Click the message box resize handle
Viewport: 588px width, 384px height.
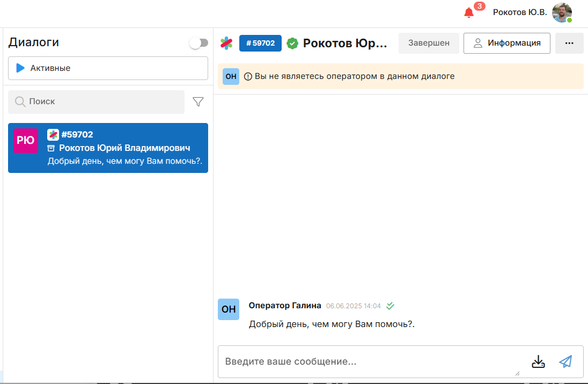tap(517, 373)
